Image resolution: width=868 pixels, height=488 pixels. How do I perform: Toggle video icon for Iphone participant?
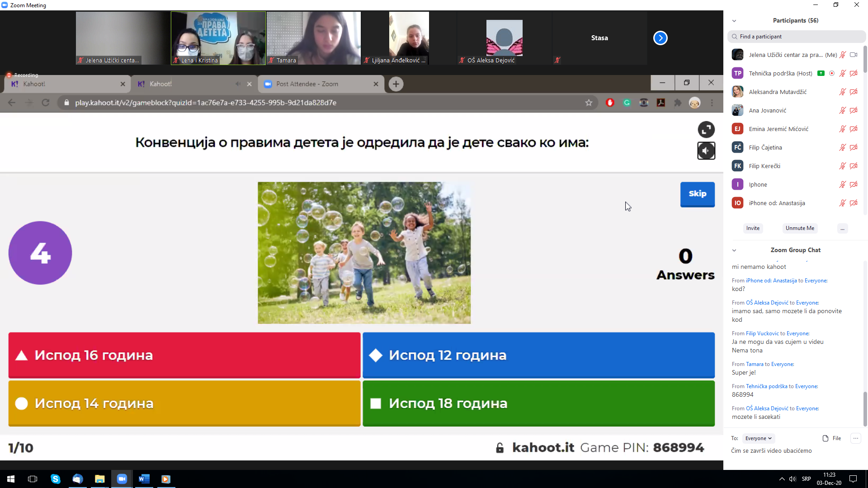854,184
